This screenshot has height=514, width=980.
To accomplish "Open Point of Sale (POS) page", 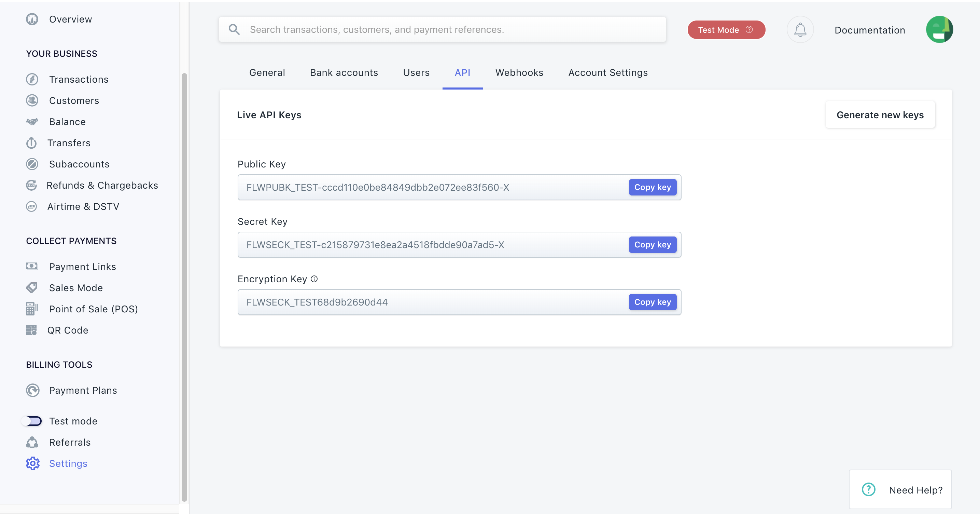I will [x=93, y=309].
